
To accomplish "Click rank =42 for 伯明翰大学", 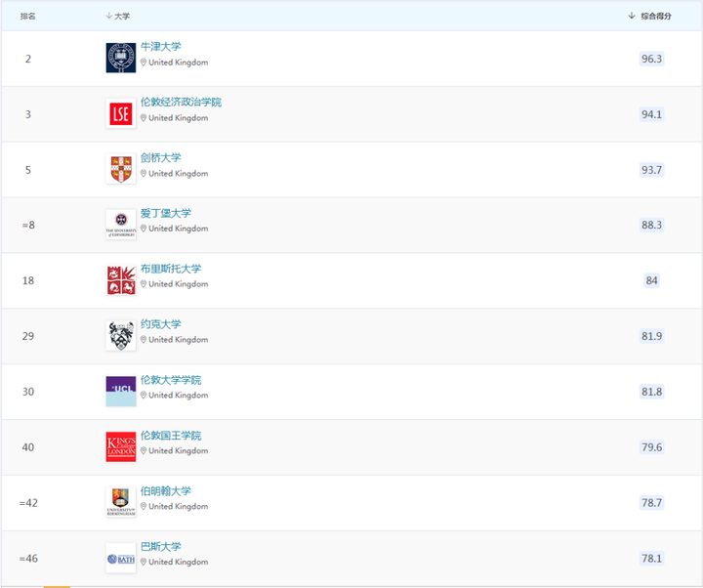I will (28, 503).
